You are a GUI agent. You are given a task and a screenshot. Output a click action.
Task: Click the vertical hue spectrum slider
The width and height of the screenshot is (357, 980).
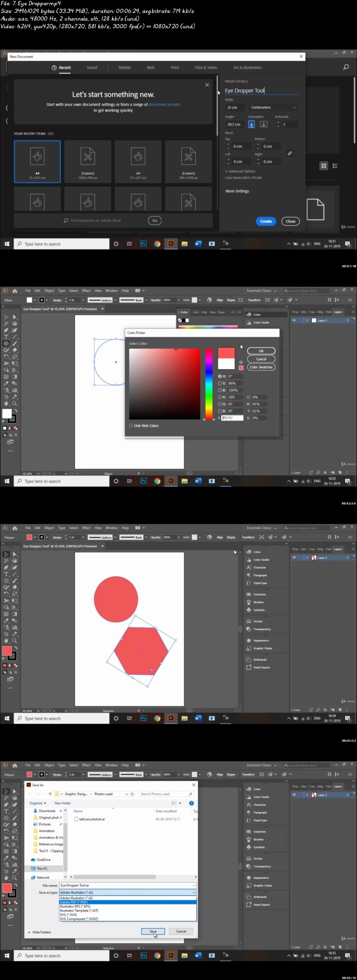pos(209,384)
